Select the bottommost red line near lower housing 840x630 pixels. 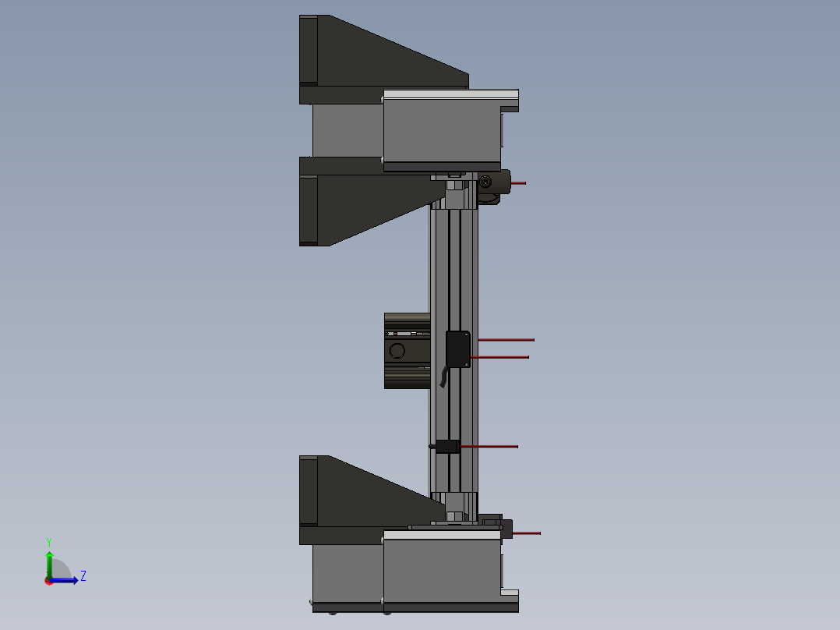point(526,533)
